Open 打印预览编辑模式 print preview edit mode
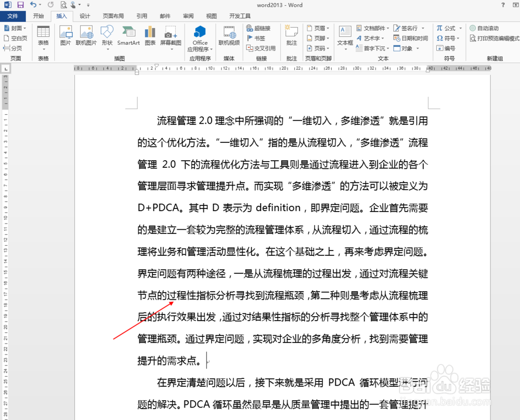 495,38
